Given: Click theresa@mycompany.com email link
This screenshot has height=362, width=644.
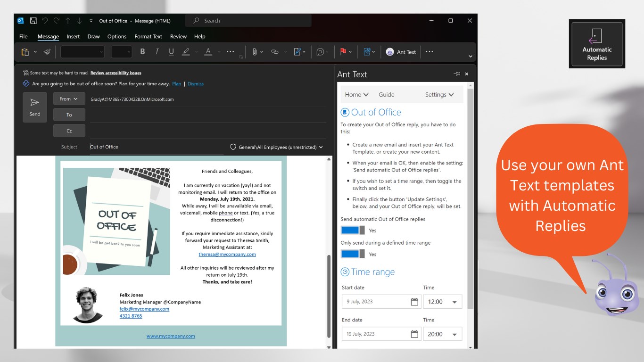Looking at the screenshot, I should click(227, 254).
